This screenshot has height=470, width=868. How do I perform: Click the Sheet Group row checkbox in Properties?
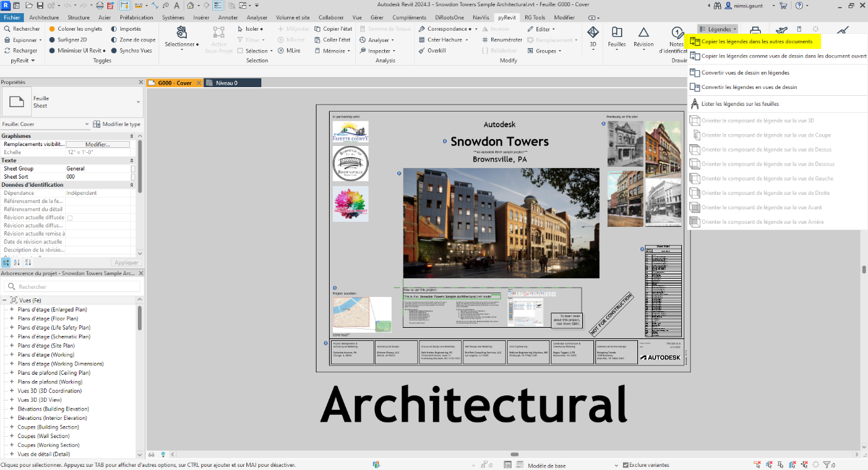133,169
